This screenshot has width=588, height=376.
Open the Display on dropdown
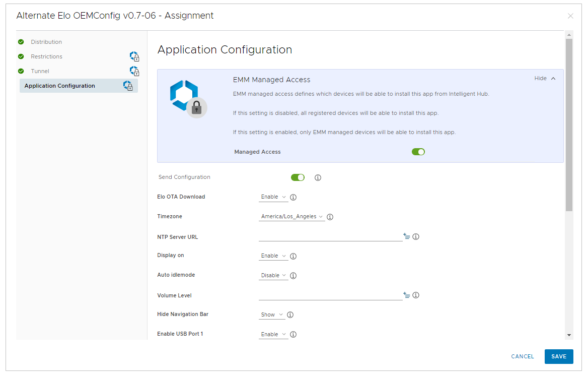[x=273, y=256]
